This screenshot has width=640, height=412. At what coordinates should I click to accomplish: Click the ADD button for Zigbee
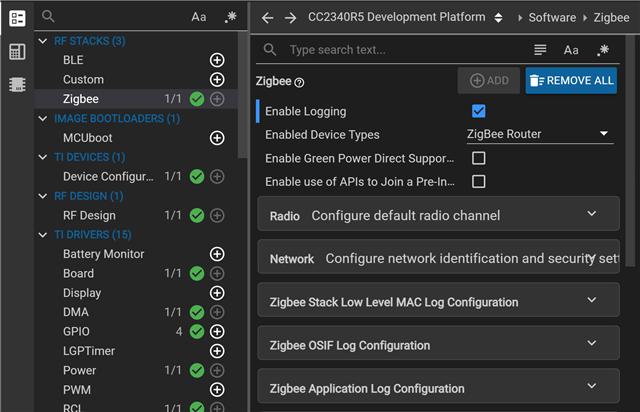489,80
